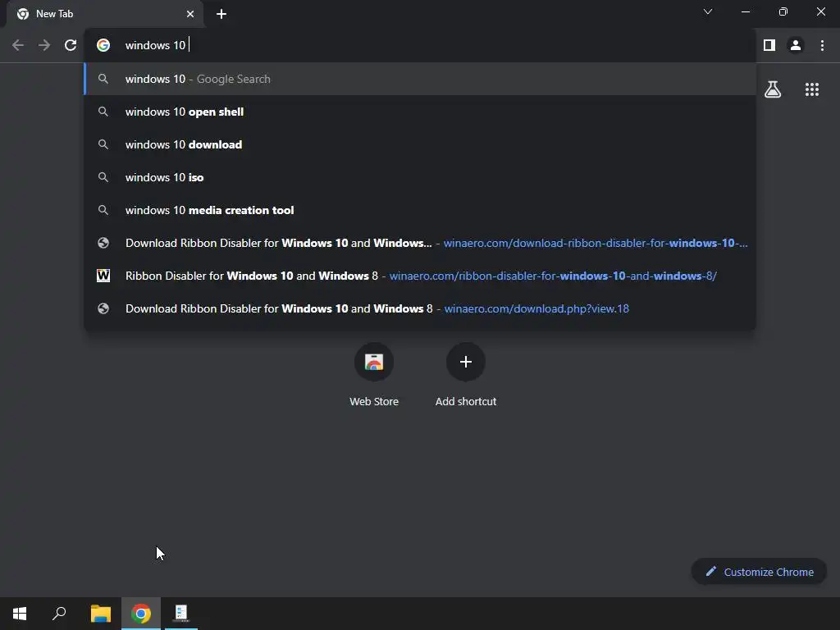Close the New Tab tab
Viewport: 840px width, 630px height.
190,14
